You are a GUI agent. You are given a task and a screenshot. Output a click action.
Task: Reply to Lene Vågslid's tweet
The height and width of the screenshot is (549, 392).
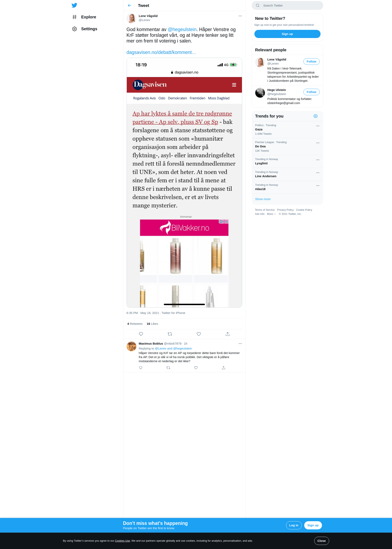click(x=141, y=334)
